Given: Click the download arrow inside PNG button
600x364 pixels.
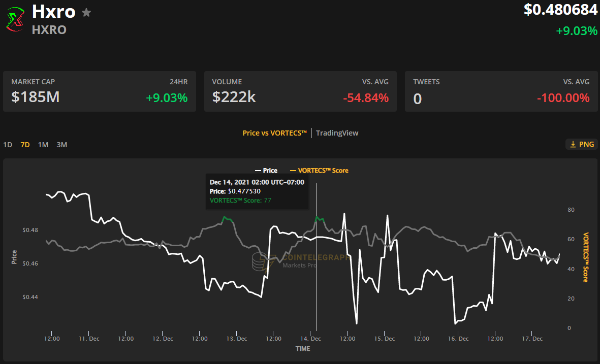Looking at the screenshot, I should [573, 144].
